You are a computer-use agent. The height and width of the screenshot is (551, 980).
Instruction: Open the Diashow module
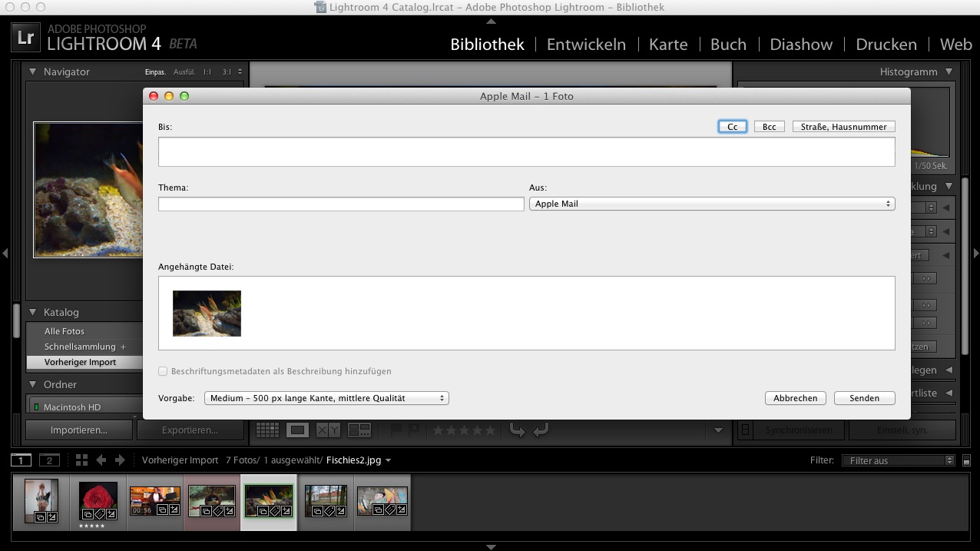[801, 45]
